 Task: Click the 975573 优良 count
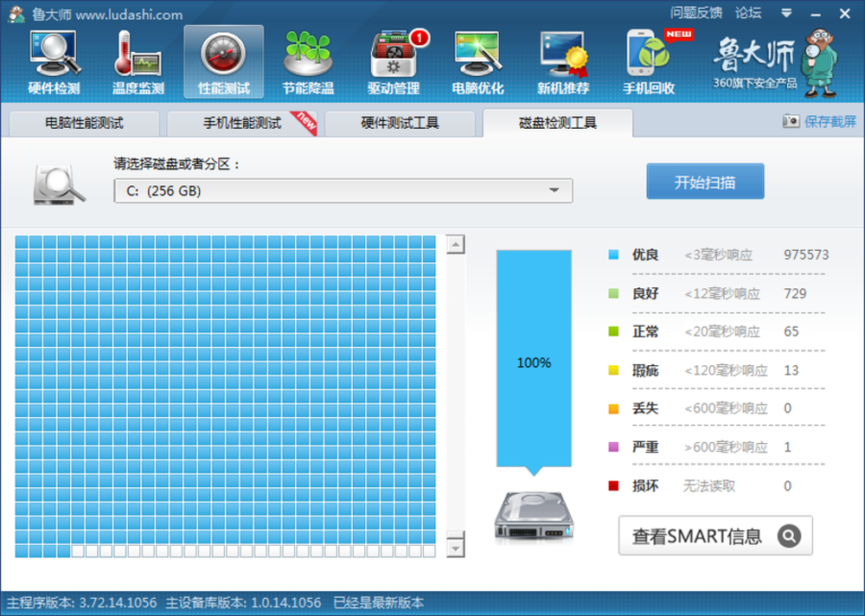pos(806,254)
